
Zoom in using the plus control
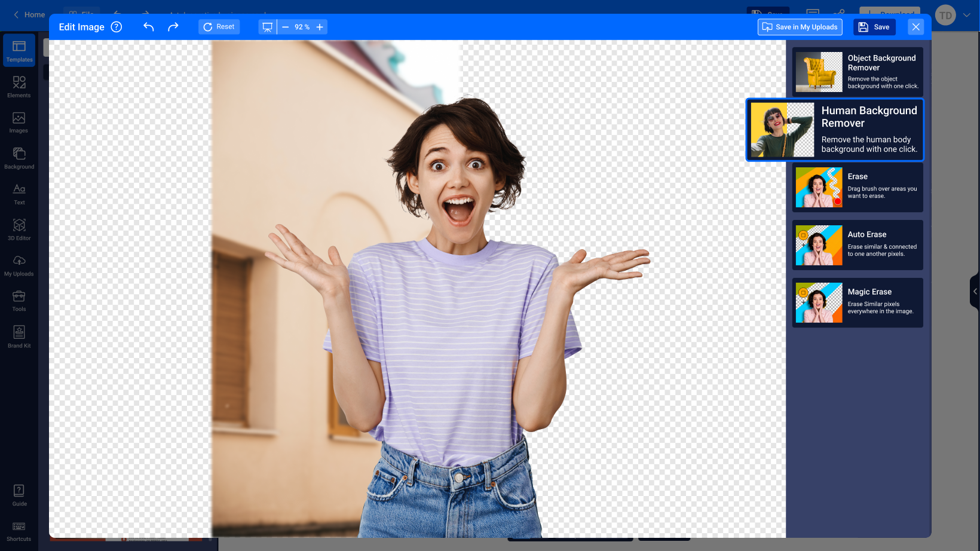[x=320, y=27]
